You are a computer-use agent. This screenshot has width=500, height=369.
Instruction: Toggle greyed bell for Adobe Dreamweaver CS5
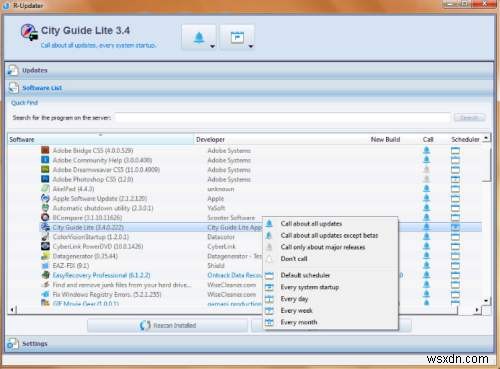click(426, 170)
